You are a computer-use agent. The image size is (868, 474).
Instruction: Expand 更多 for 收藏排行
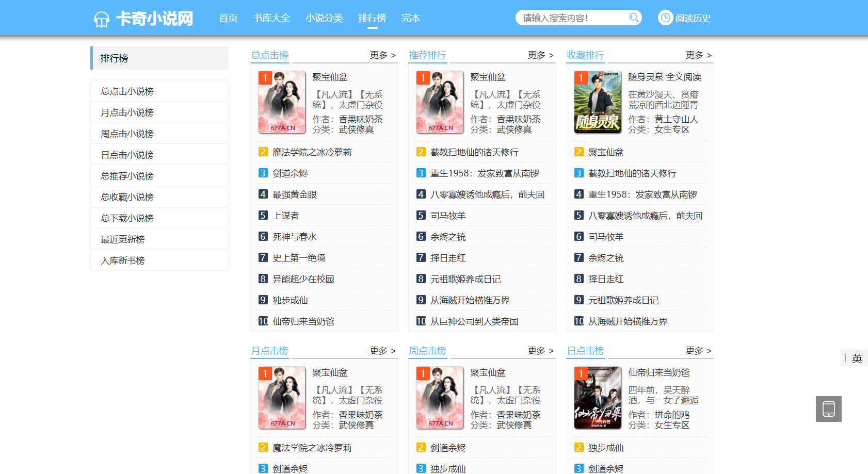tap(698, 55)
